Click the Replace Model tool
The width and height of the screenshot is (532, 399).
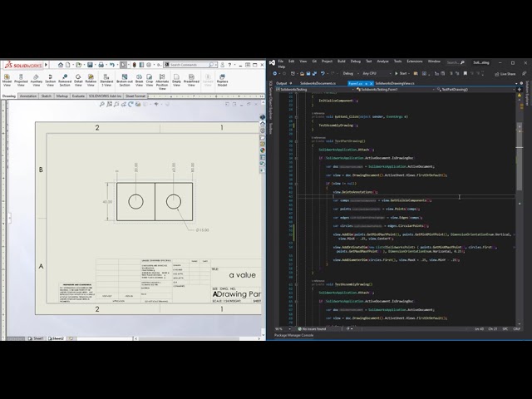pos(222,81)
